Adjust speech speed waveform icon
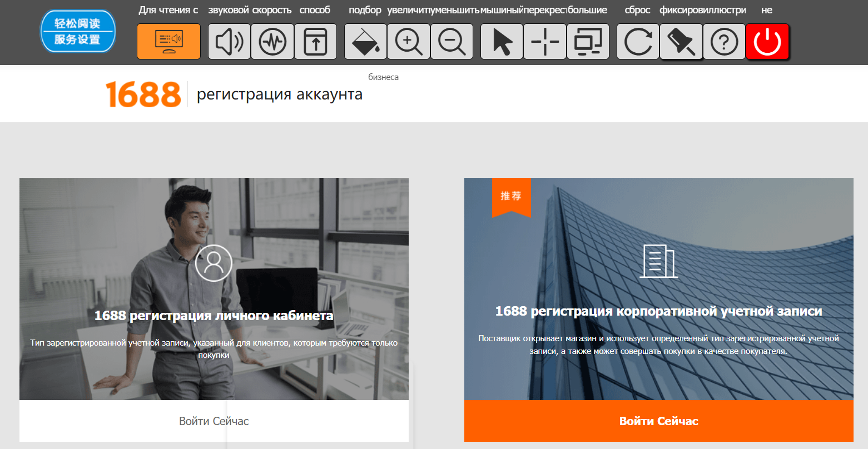 [x=272, y=41]
